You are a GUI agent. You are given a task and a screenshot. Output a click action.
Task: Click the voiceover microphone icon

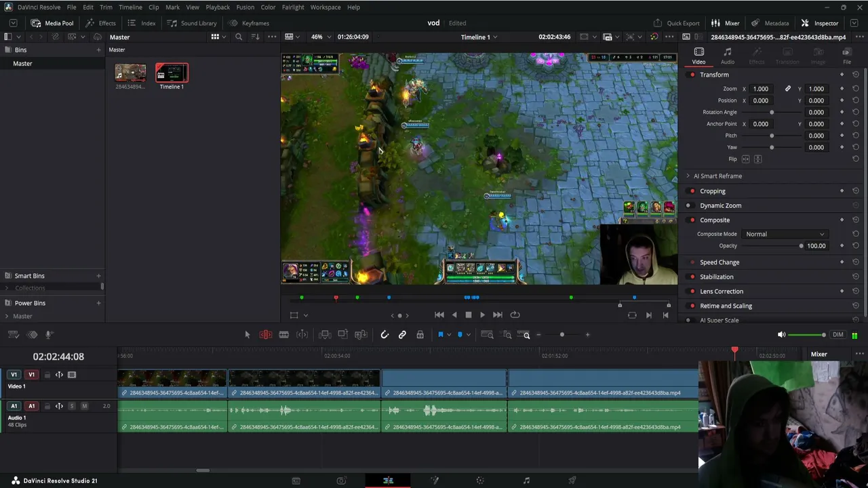tap(49, 335)
